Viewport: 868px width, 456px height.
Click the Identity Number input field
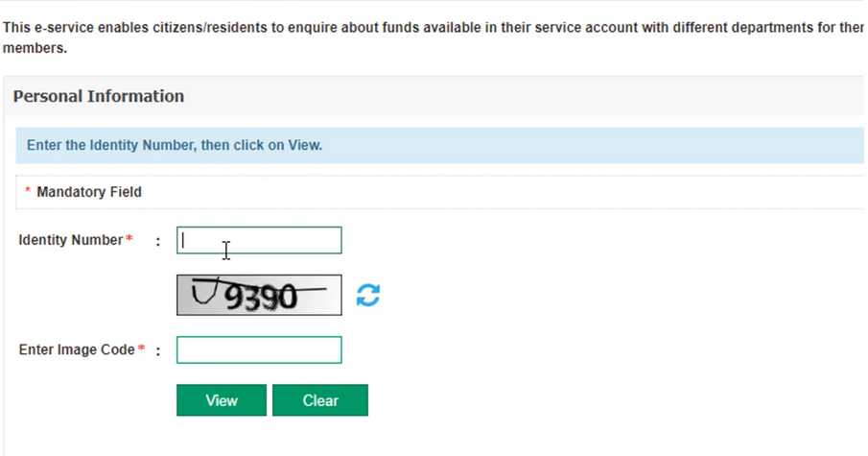click(x=259, y=240)
